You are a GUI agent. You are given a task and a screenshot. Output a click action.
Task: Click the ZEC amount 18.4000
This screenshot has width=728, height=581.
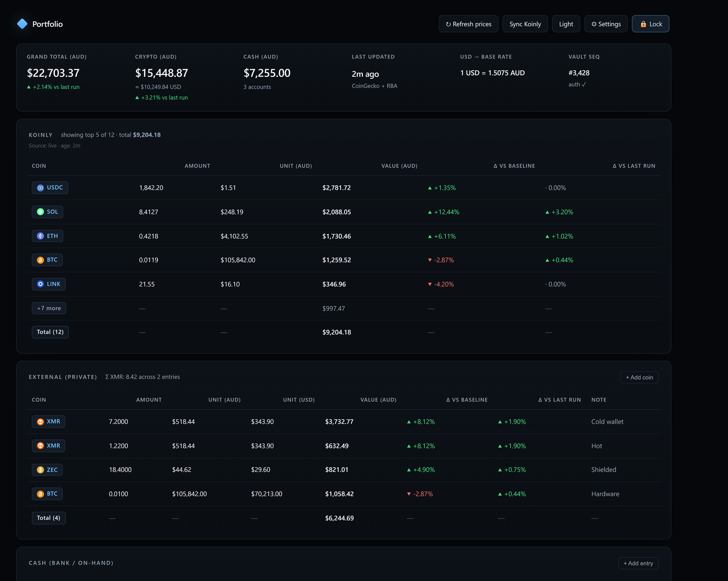(x=120, y=470)
